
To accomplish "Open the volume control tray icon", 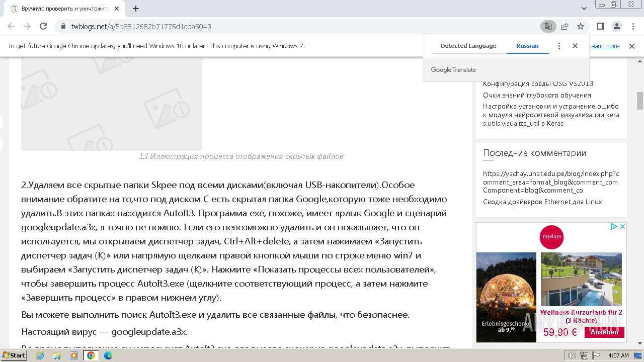I will (x=572, y=355).
